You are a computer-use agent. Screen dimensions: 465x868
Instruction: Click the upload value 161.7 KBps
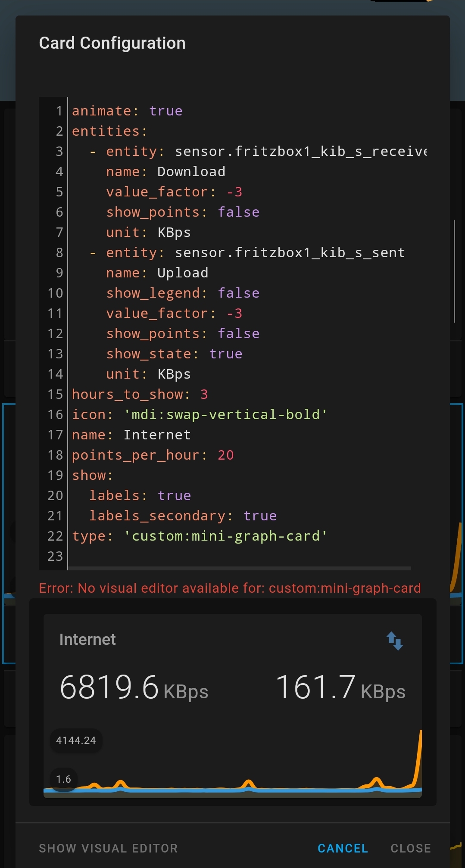317,687
